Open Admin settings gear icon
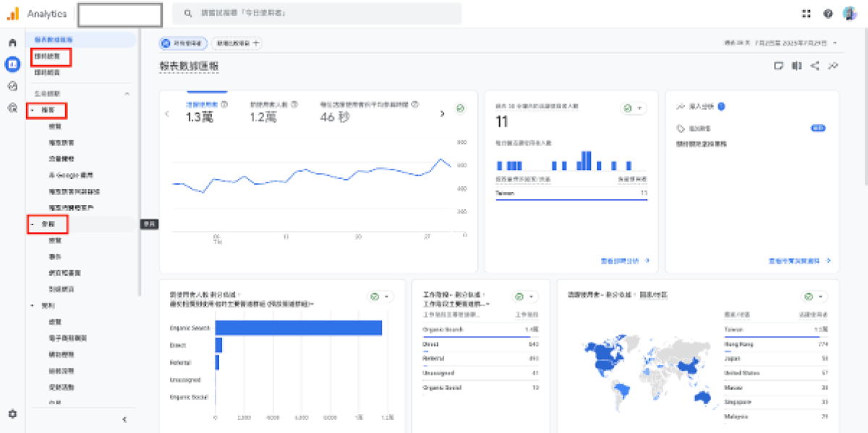The height and width of the screenshot is (433, 868). (12, 413)
